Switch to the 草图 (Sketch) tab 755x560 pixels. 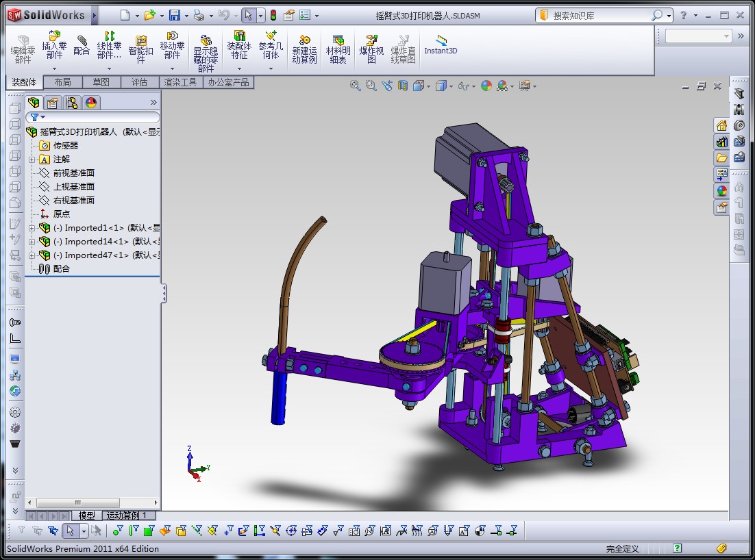tap(101, 82)
